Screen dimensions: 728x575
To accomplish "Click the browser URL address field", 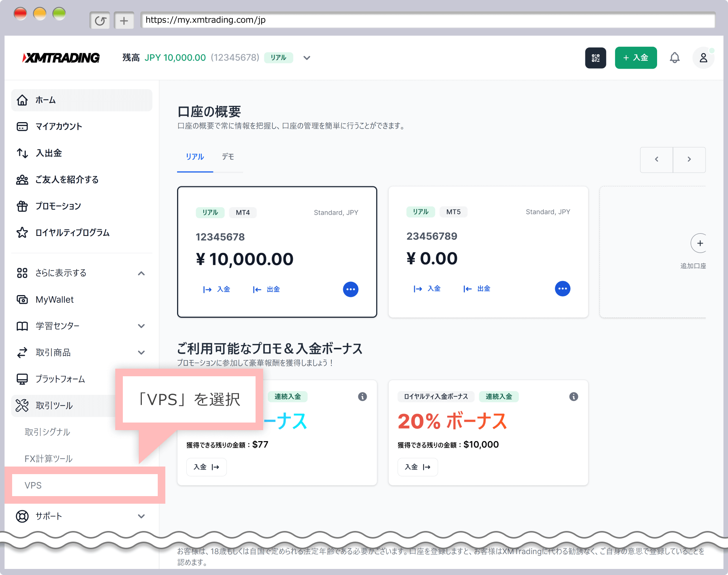I will [x=428, y=20].
